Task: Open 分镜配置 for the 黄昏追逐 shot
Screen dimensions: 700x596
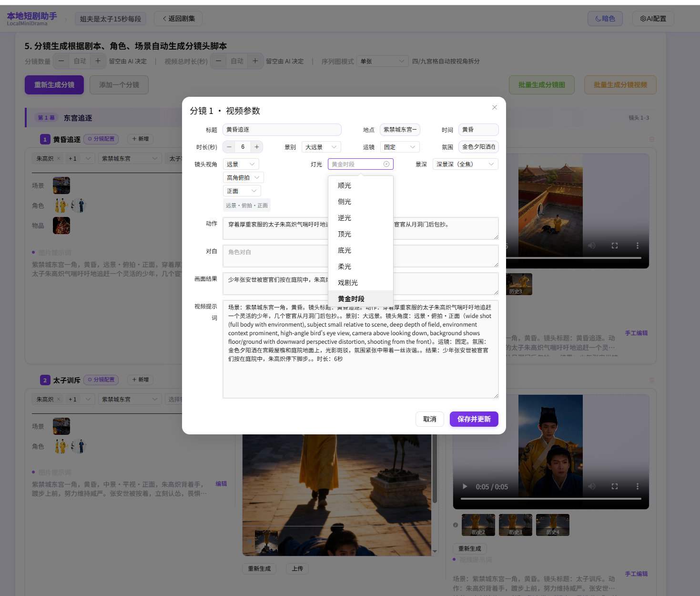Action: point(101,139)
